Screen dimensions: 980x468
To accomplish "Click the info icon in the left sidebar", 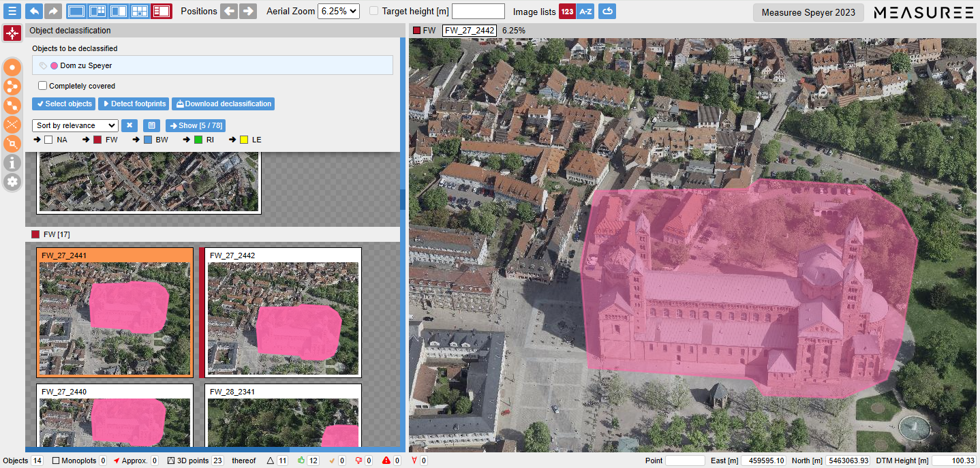I will point(12,163).
